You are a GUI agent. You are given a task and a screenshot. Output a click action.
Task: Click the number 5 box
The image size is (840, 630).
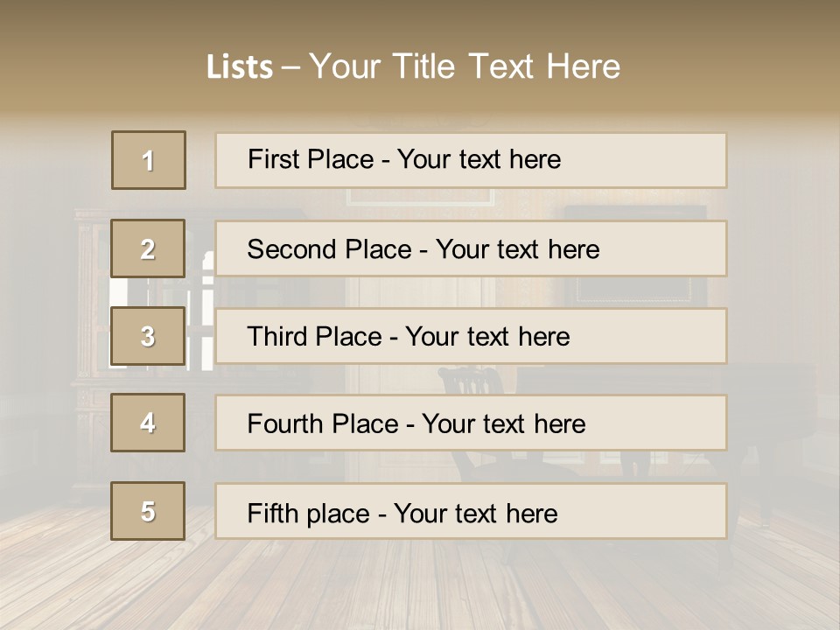148,511
